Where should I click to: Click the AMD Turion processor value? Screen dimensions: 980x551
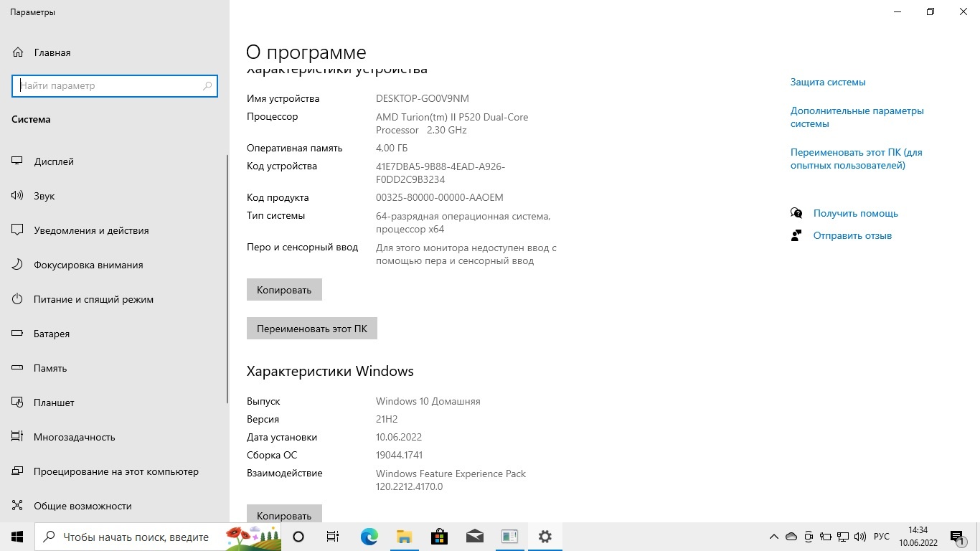[x=452, y=123]
